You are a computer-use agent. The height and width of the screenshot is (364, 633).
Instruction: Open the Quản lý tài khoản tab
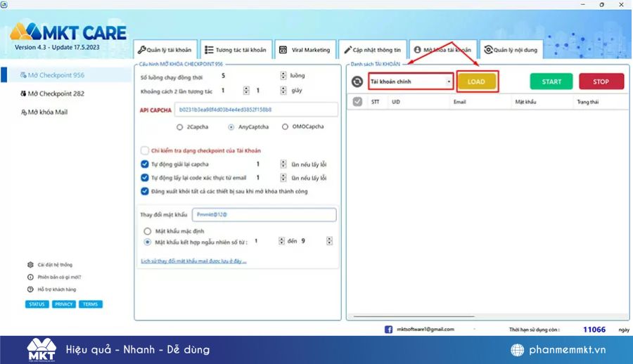click(165, 50)
